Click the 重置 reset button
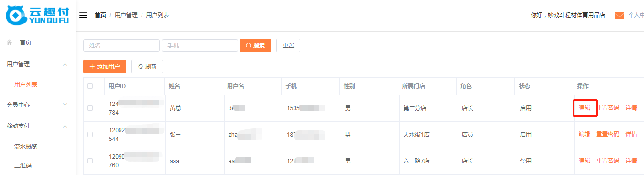The height and width of the screenshot is (175, 644). pos(288,46)
